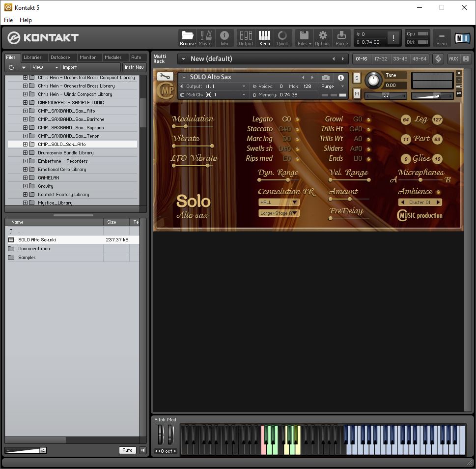
Task: Open instrument Purge menu
Action: [333, 86]
